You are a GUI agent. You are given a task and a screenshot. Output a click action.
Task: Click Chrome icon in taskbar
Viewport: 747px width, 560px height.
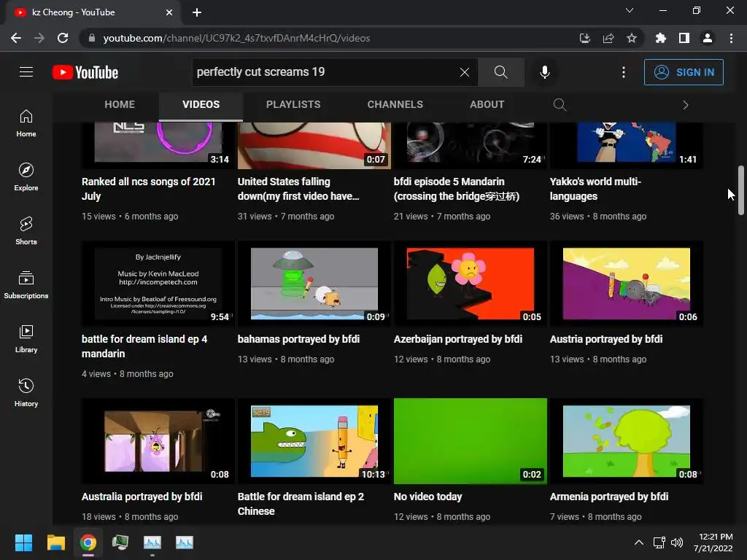(88, 542)
